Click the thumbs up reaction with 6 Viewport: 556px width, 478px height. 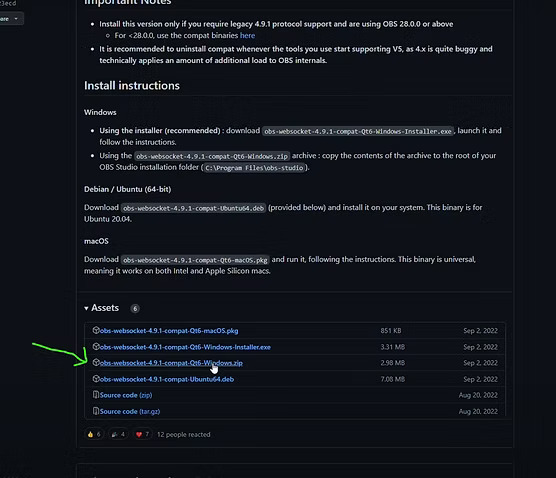(x=94, y=434)
